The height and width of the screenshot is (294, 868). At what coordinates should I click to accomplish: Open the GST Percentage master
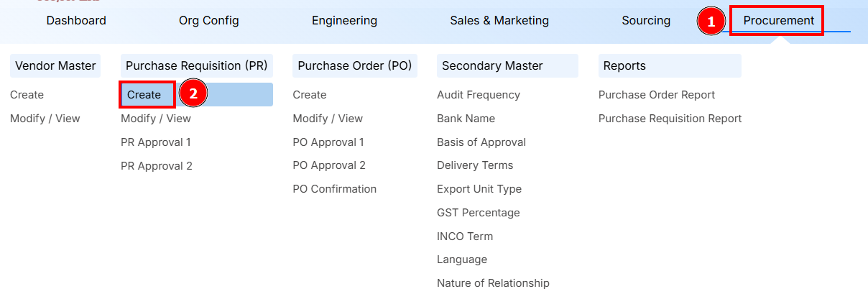point(478,213)
